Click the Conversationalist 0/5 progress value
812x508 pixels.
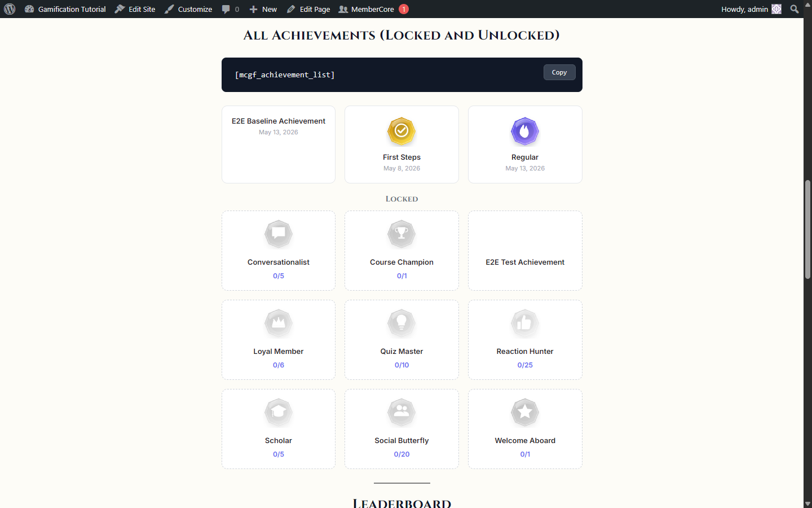click(279, 276)
